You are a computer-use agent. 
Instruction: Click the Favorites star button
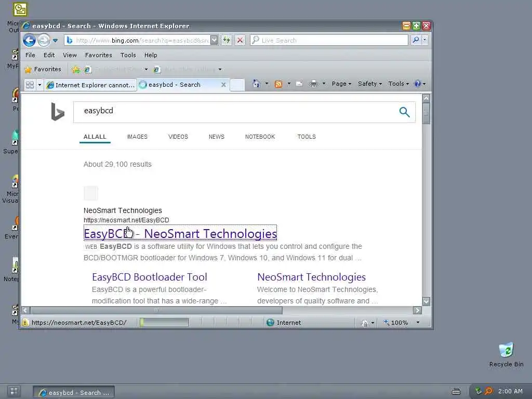(x=43, y=69)
